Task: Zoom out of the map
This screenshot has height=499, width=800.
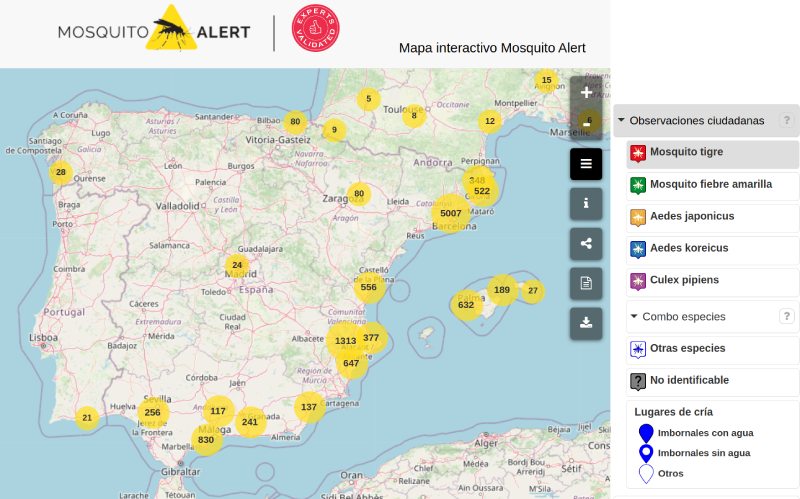Action: click(x=586, y=121)
